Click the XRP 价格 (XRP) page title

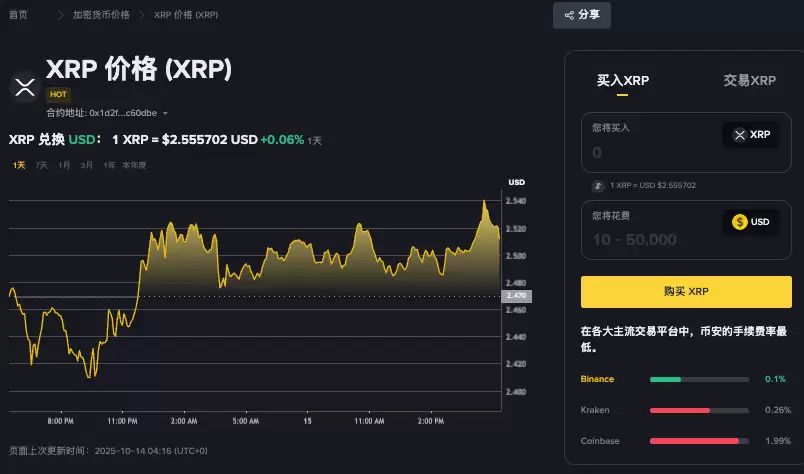click(139, 69)
